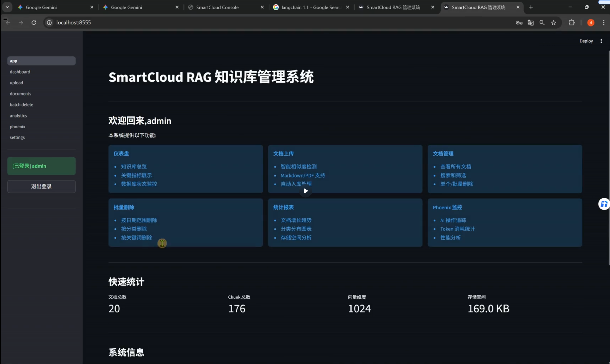Click the 批量删除 card heading
The width and height of the screenshot is (610, 364).
pyautogui.click(x=124, y=207)
